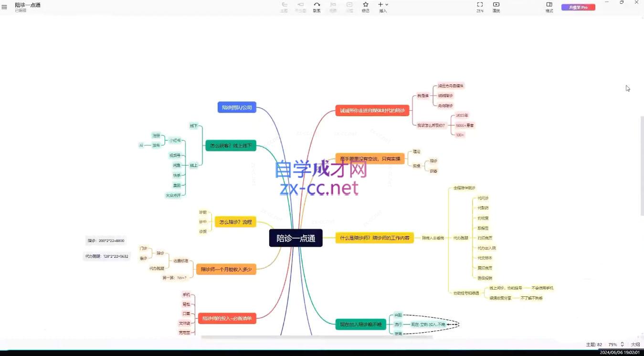Click the Subtopic (子主题) toolbar icon
Screen dimensions: 644x356
[x=300, y=7]
